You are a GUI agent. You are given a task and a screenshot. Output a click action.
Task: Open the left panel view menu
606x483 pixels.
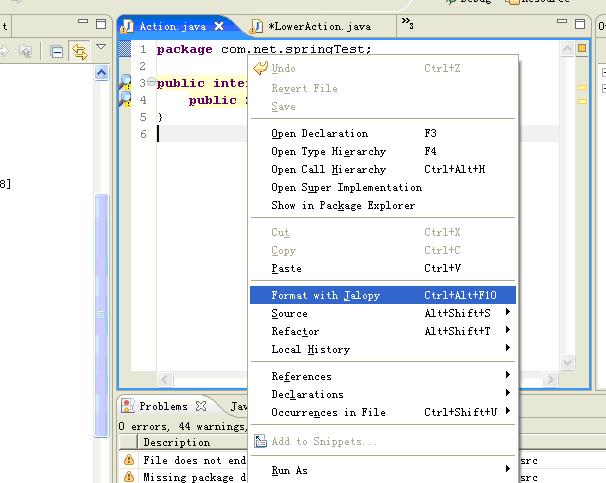(101, 47)
